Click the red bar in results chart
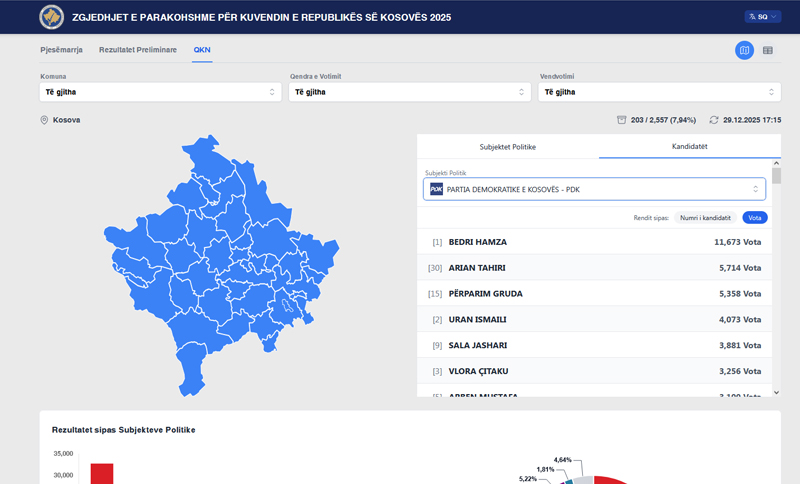Image resolution: width=800 pixels, height=484 pixels. point(102,473)
